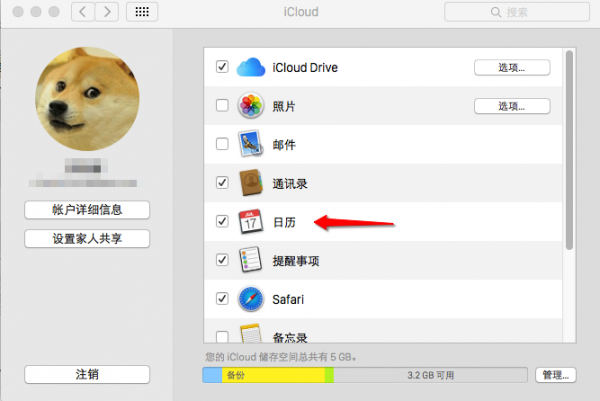The height and width of the screenshot is (401, 600).
Task: Click the 提醒事项 label
Action: (x=296, y=261)
